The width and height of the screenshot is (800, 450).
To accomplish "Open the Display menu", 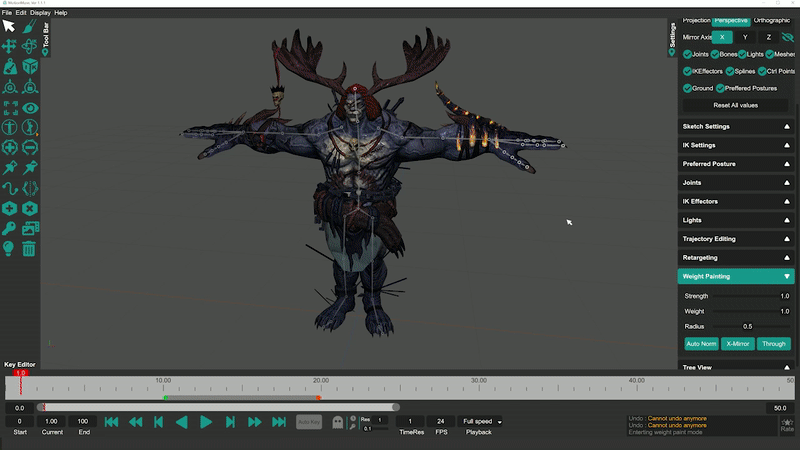I will 40,13.
